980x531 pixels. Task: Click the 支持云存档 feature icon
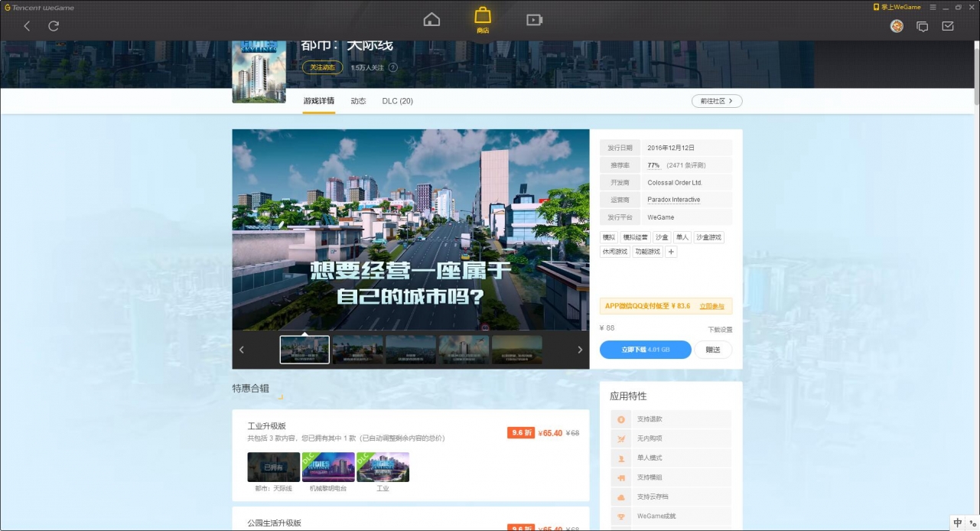tap(621, 497)
